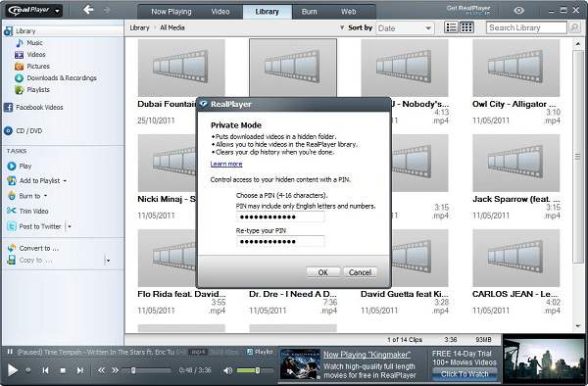Switch to the Video tab
588x386 pixels.
pos(220,12)
